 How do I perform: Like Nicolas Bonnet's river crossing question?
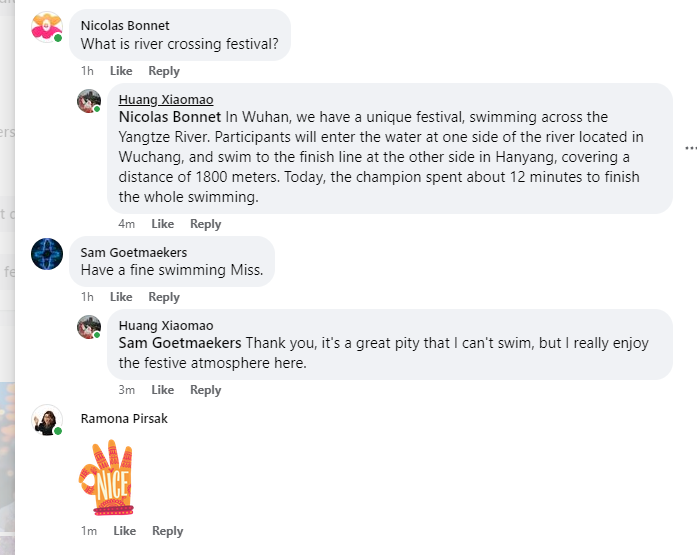[121, 71]
